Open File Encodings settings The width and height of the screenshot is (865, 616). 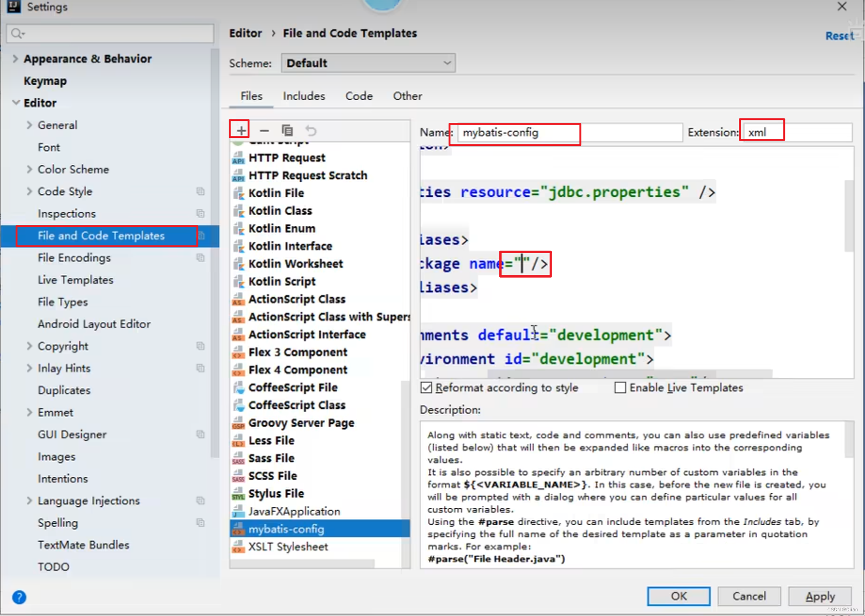coord(74,258)
